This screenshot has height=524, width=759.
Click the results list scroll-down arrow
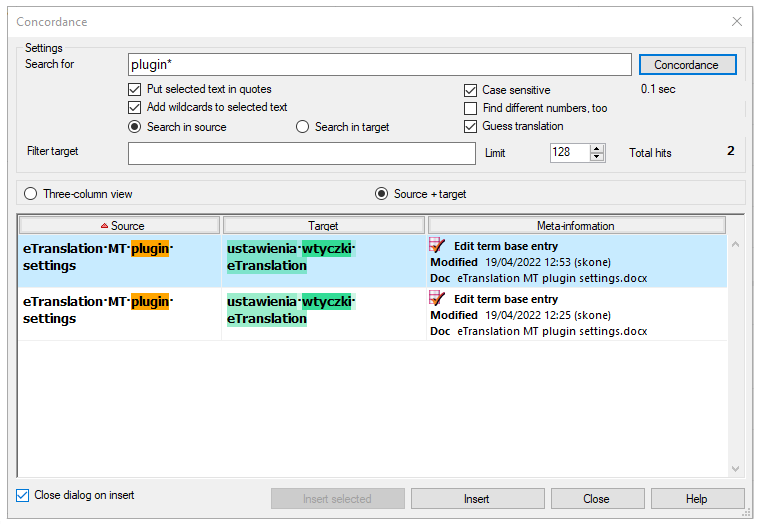click(735, 468)
